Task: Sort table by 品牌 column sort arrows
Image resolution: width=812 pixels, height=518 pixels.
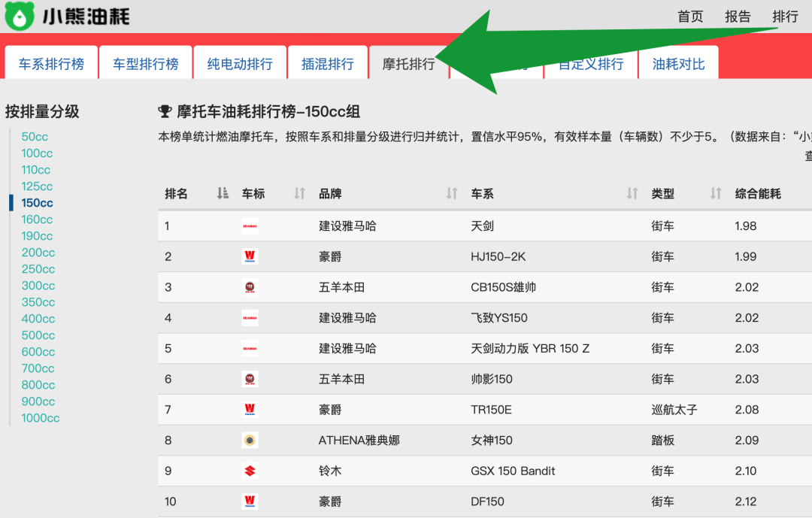Action: click(452, 193)
